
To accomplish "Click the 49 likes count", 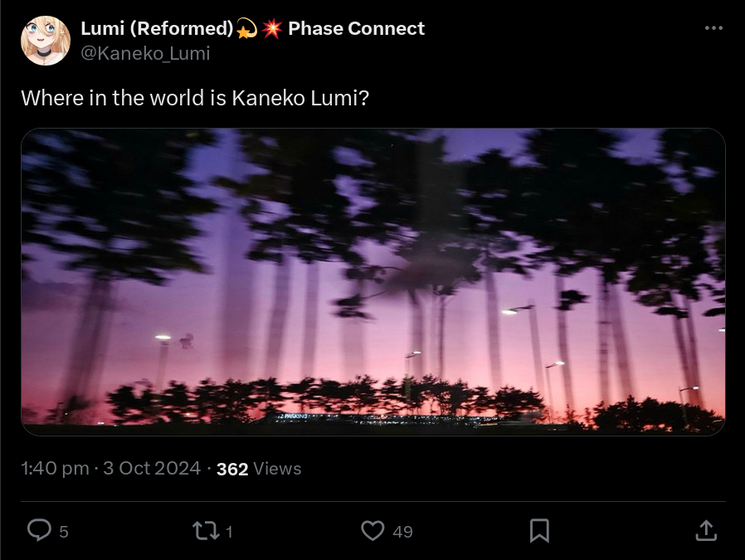I will [402, 532].
